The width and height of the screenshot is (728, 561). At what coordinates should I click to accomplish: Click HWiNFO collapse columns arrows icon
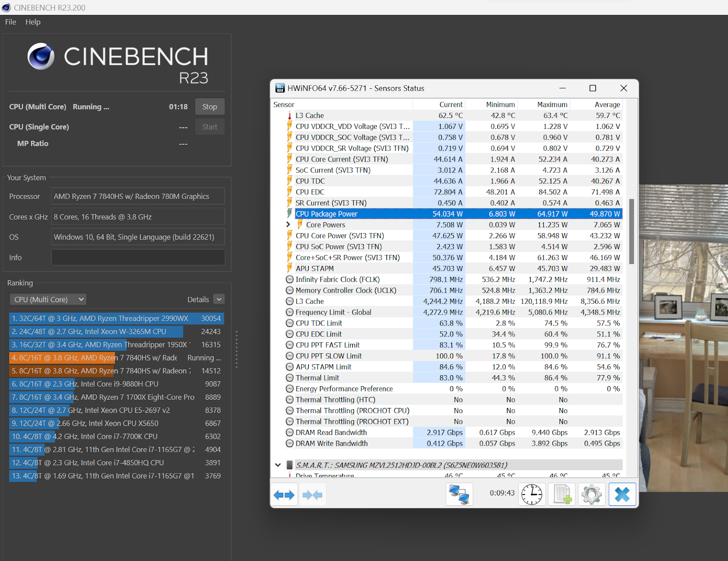point(312,495)
